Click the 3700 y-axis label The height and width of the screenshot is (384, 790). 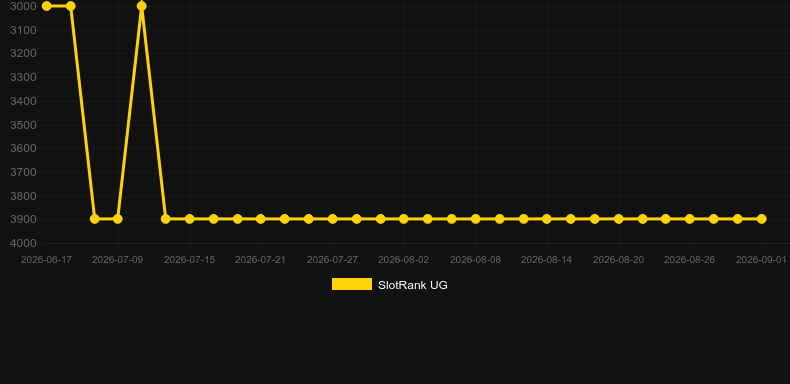(24, 172)
